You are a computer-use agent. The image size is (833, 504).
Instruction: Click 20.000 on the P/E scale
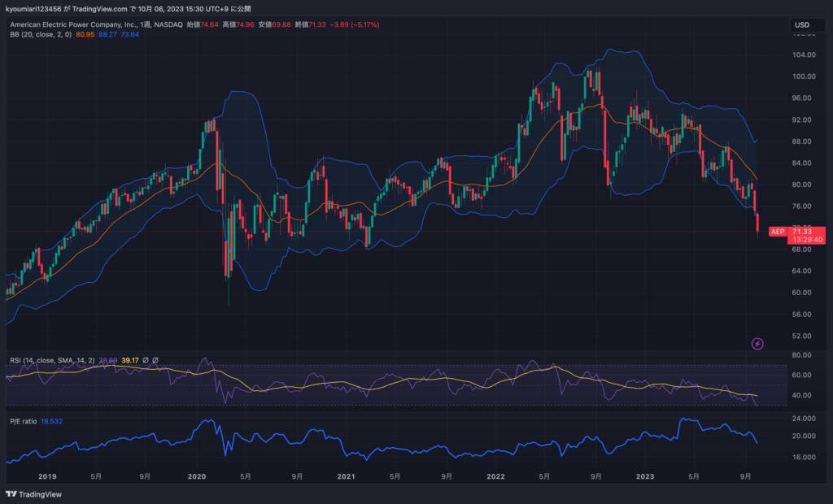click(804, 436)
